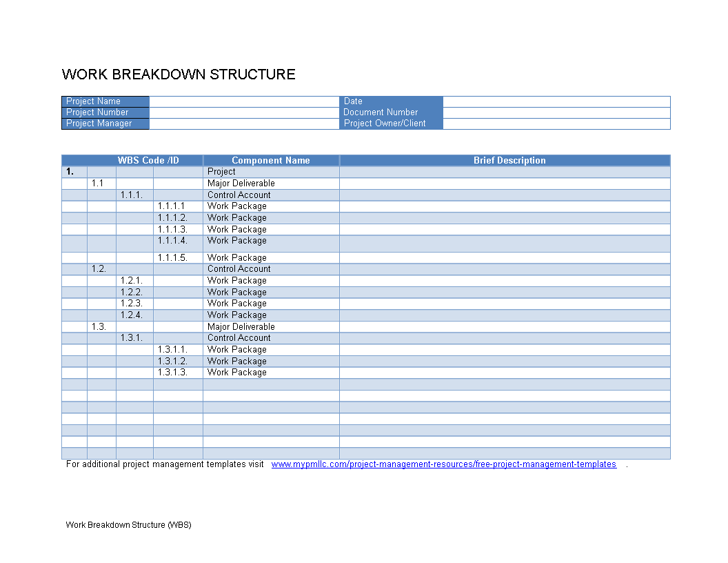The width and height of the screenshot is (728, 563).
Task: Select Work Package in row 1.1.1.3.
Action: point(271,230)
